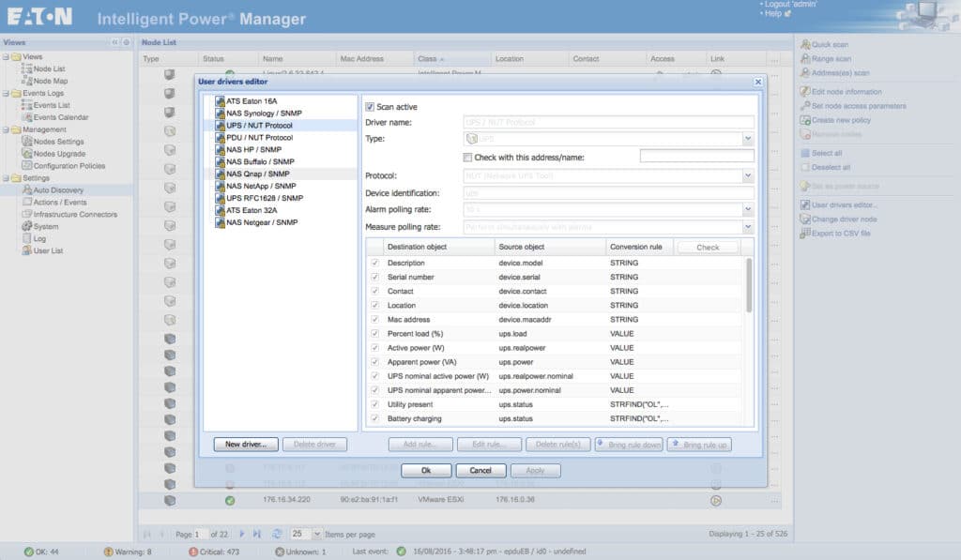Select the NAS Buffalo / SNMP driver icon
This screenshot has height=560, width=961.
click(220, 161)
